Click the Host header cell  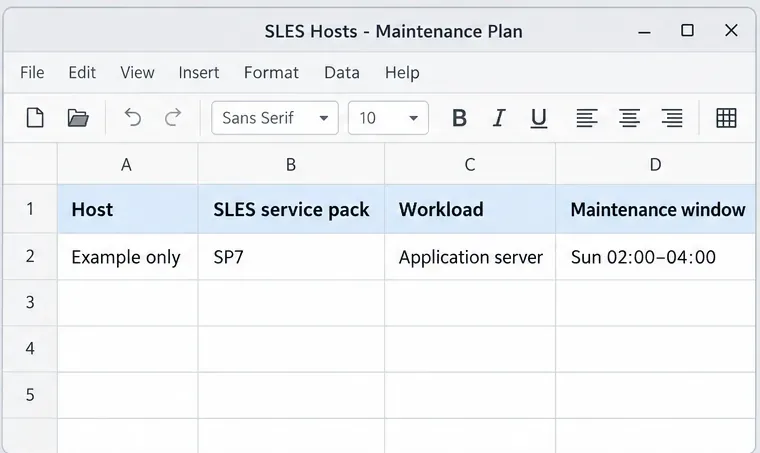127,209
